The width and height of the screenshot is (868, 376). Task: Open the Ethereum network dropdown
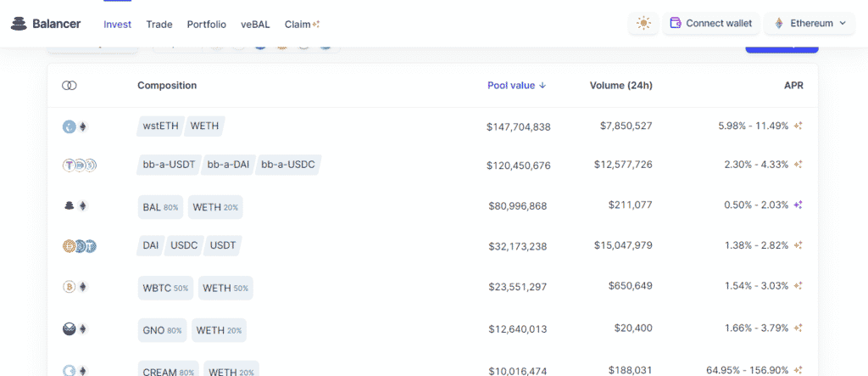810,23
